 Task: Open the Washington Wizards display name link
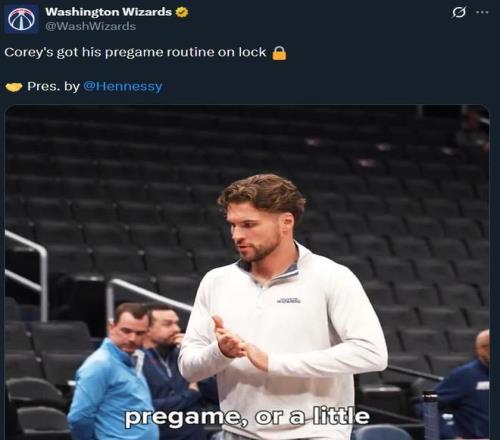108,12
